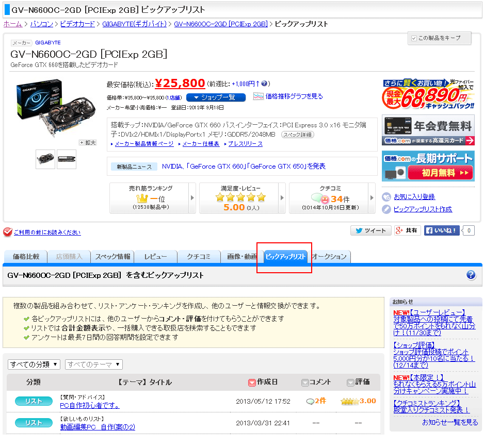Switch to the スペック情報 tab
This screenshot has height=448, width=484.
(112, 257)
